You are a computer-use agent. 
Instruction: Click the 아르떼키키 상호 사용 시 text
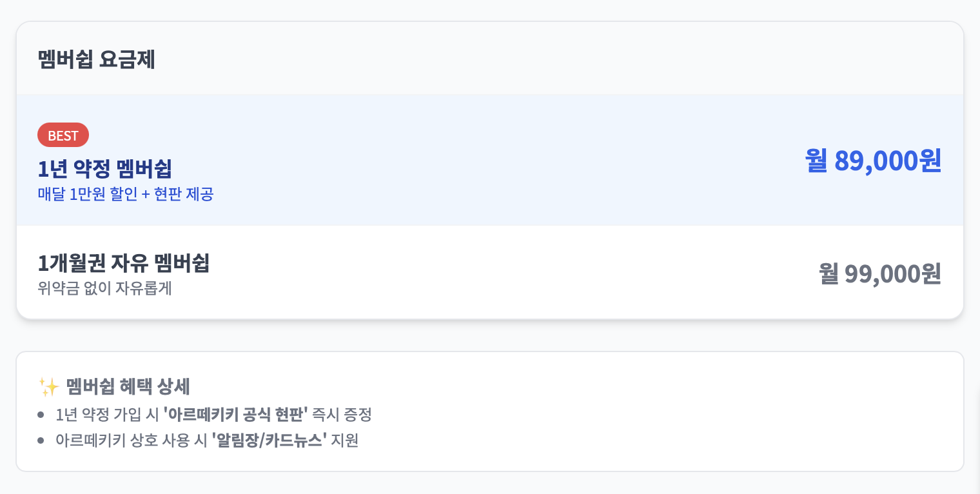(131, 441)
